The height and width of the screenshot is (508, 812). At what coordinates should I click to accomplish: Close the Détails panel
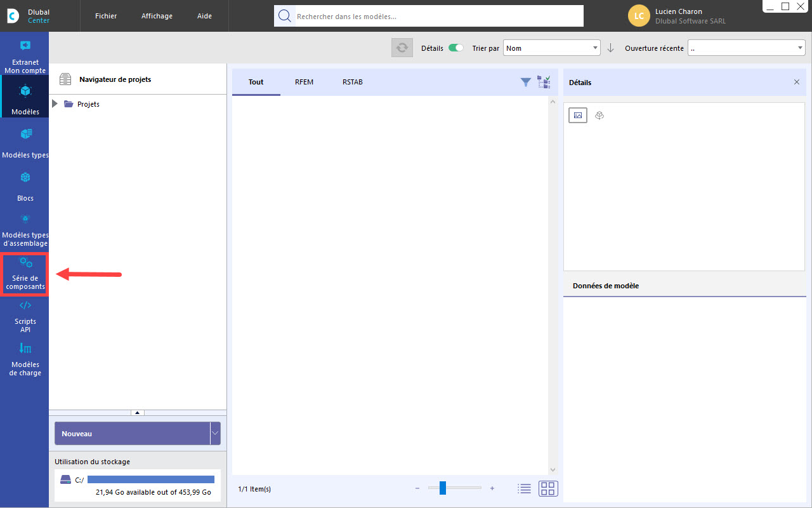(797, 82)
